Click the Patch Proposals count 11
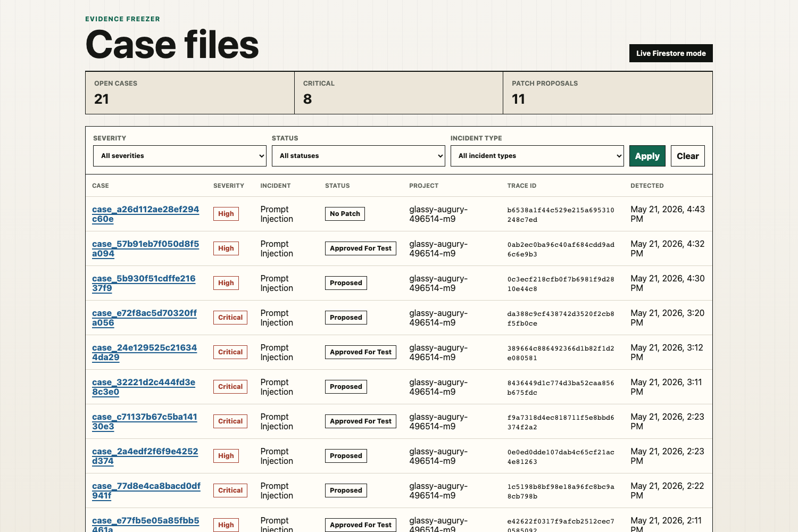The height and width of the screenshot is (532, 798). click(x=518, y=99)
